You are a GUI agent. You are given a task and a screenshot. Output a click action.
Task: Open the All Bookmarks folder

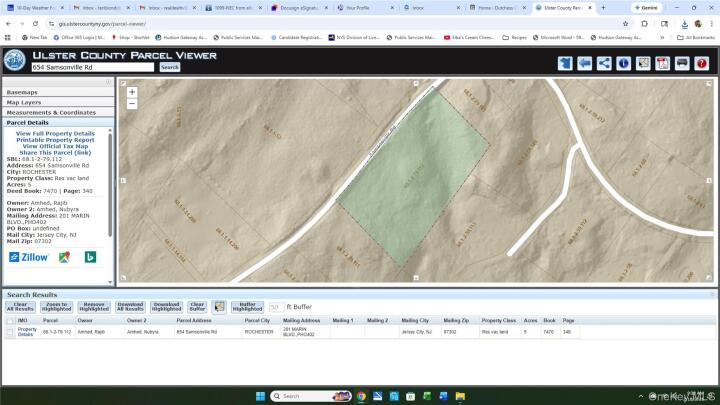click(696, 38)
